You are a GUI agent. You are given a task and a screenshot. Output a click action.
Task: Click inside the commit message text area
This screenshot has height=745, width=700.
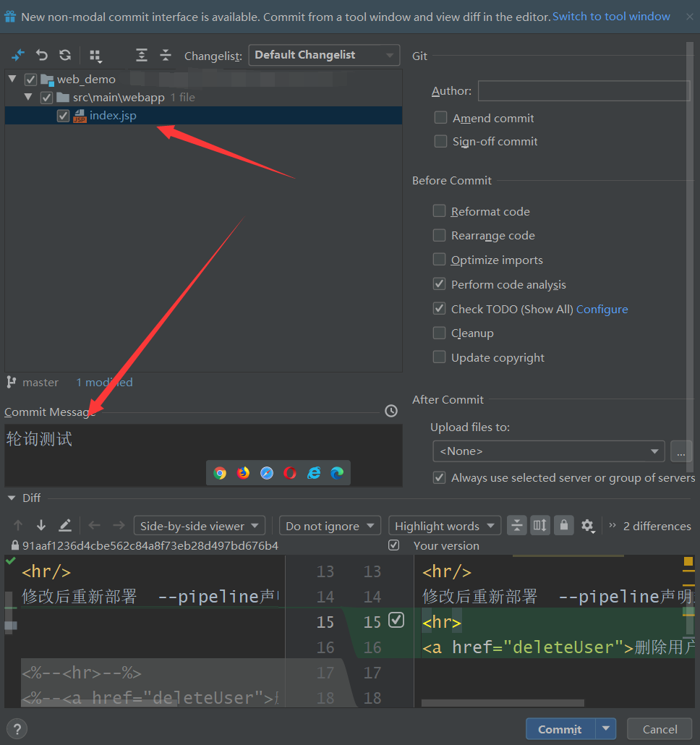tap(203, 455)
